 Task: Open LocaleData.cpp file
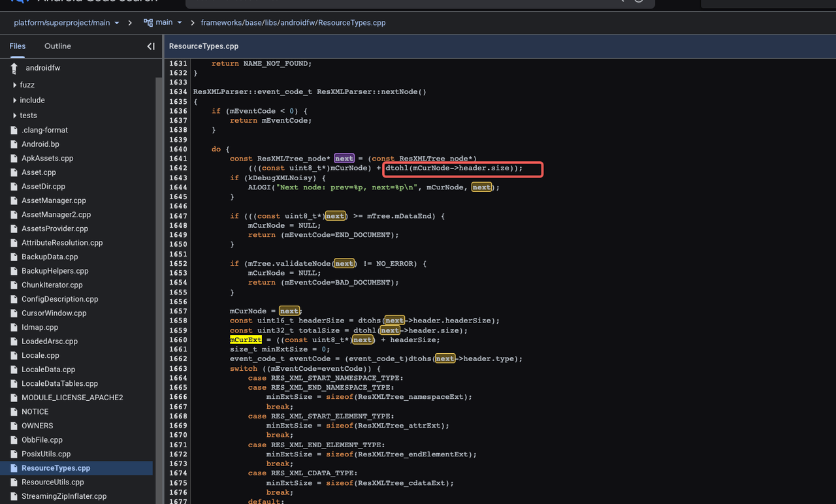point(48,370)
